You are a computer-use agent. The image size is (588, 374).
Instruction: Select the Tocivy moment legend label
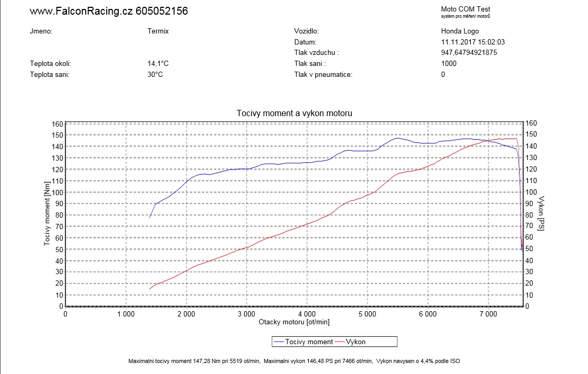pyautogui.click(x=309, y=342)
